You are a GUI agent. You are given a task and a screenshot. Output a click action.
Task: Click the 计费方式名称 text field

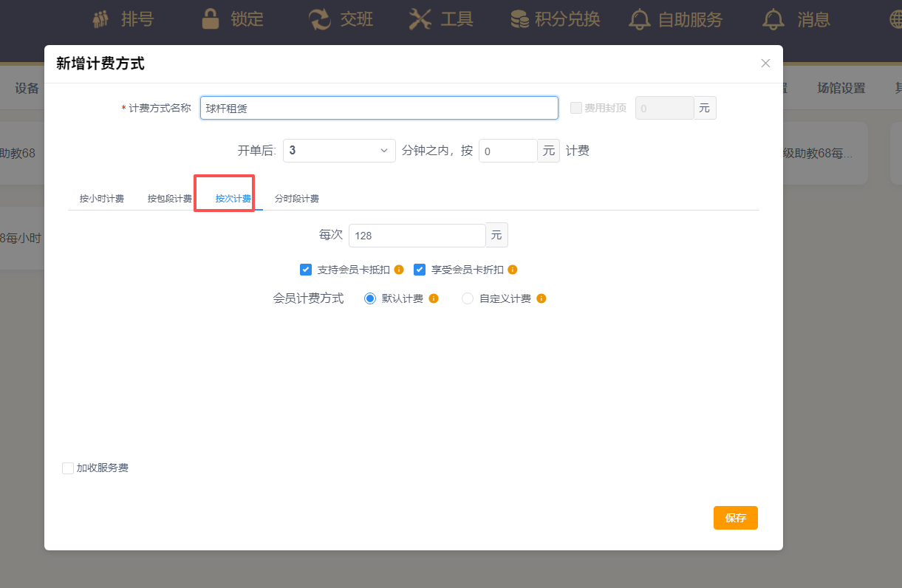click(x=379, y=108)
